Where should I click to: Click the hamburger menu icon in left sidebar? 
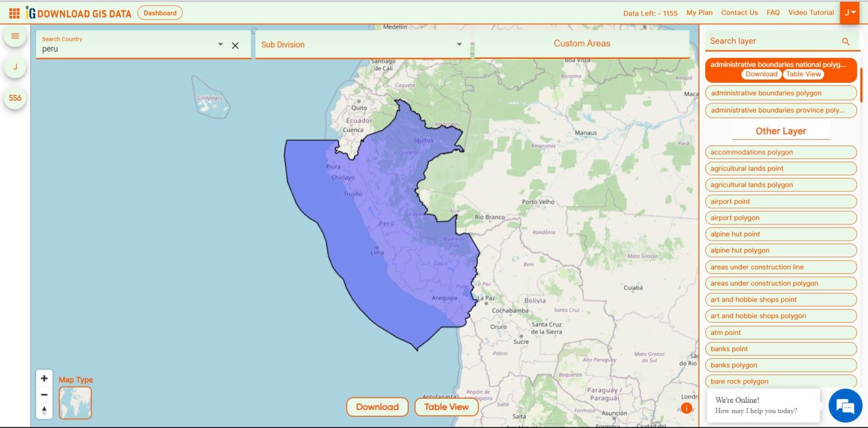point(15,36)
